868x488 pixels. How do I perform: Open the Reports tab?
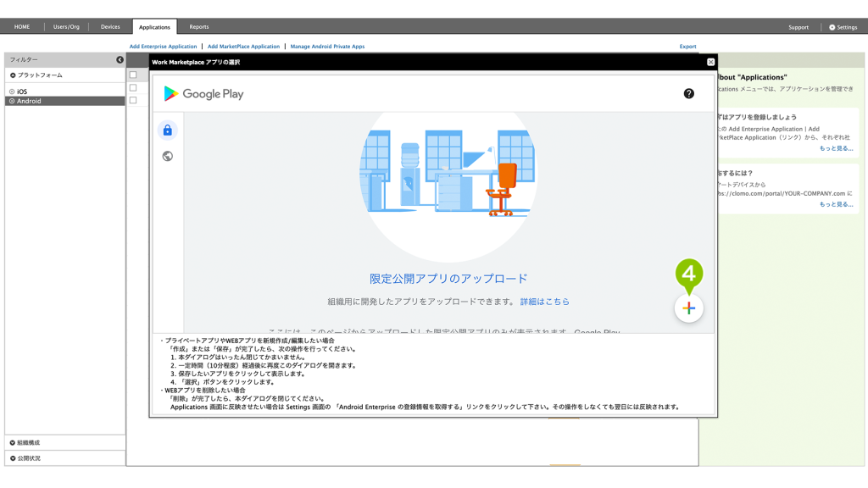199,26
